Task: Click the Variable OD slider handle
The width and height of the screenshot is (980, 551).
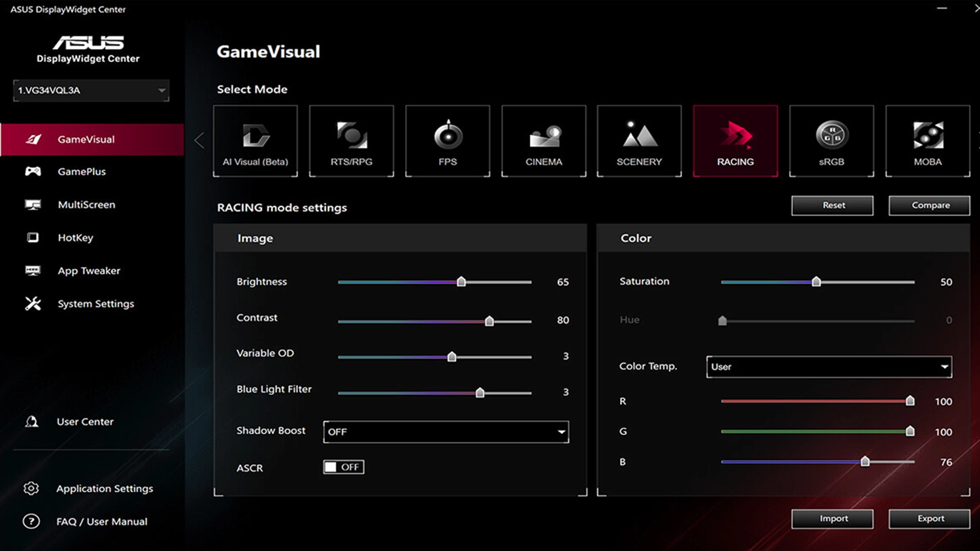Action: tap(451, 356)
